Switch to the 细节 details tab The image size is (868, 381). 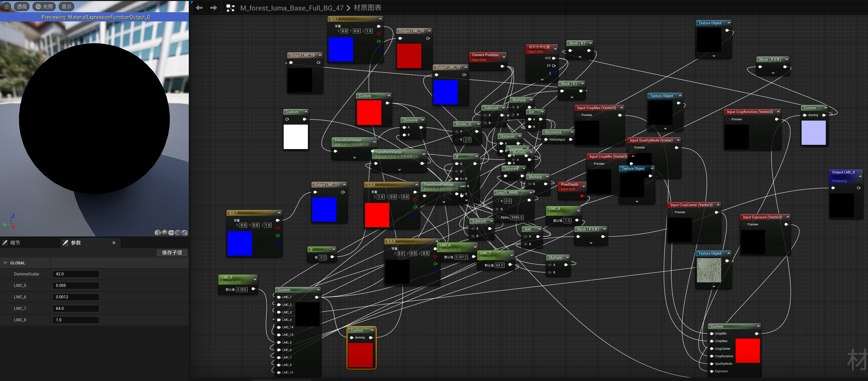point(15,242)
